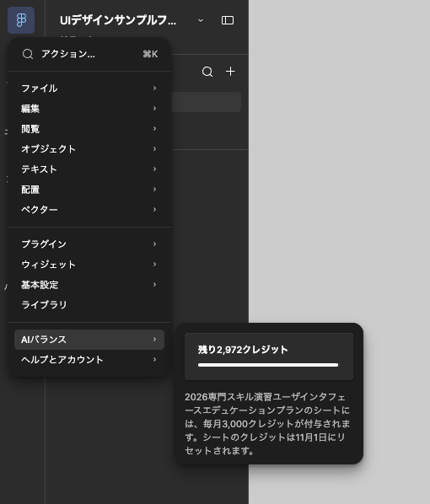
Task: Open the 基本設定 submenu
Action: (89, 285)
